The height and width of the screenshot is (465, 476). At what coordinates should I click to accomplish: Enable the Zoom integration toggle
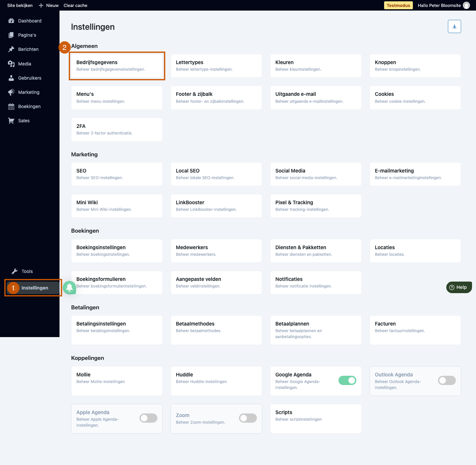click(248, 418)
